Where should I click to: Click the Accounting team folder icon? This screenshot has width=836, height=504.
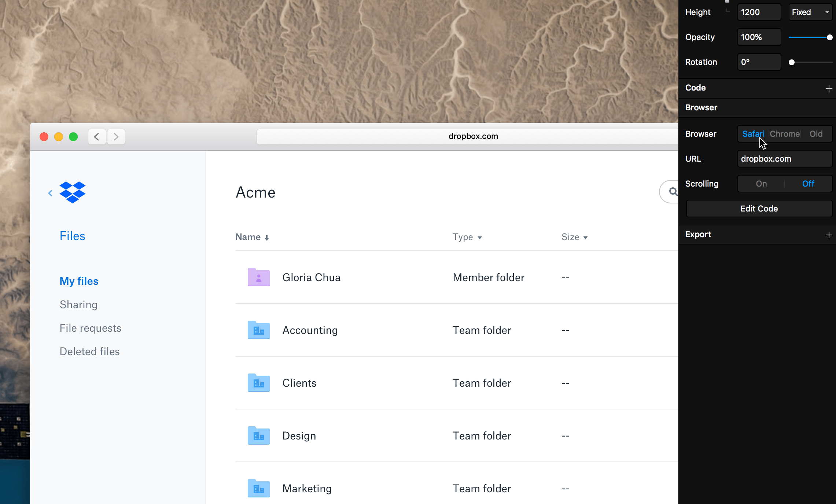pos(258,330)
